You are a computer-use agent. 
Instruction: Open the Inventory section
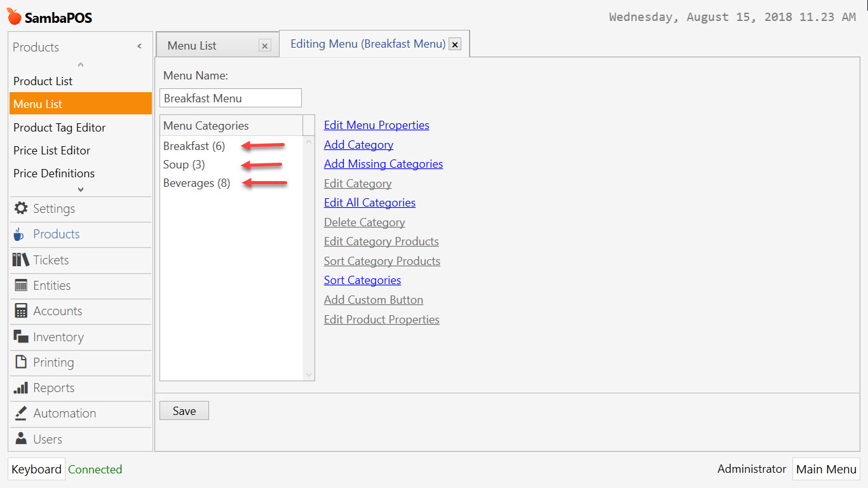point(57,337)
